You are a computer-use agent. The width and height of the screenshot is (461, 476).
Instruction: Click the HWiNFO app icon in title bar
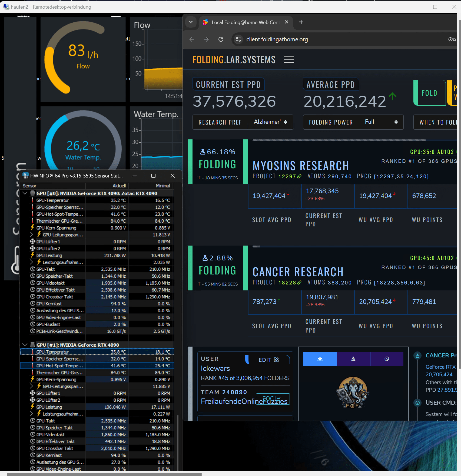click(x=25, y=176)
